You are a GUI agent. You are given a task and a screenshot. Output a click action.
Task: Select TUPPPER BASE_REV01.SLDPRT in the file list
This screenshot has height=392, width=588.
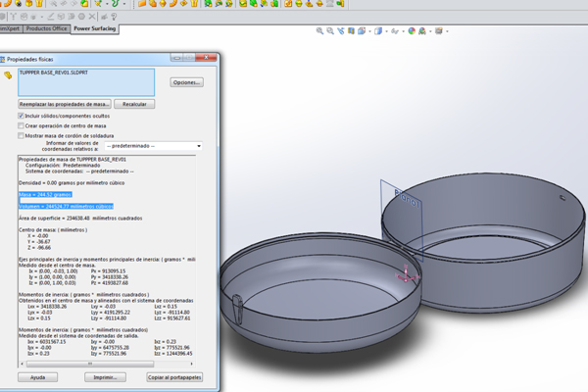click(55, 73)
